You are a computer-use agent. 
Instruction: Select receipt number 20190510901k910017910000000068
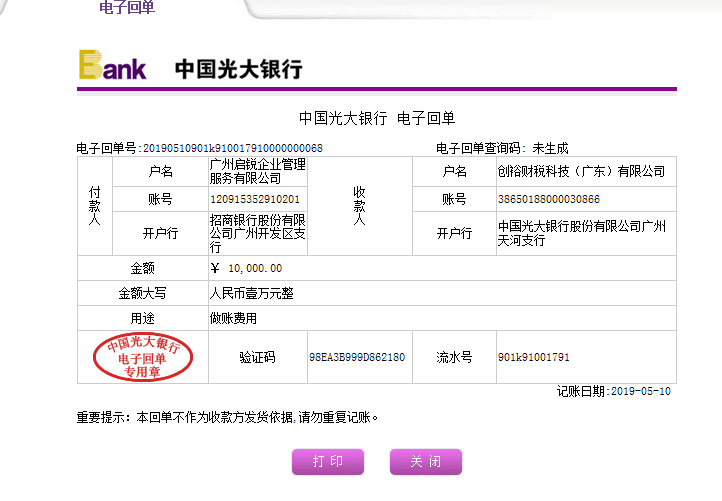pyautogui.click(x=233, y=148)
